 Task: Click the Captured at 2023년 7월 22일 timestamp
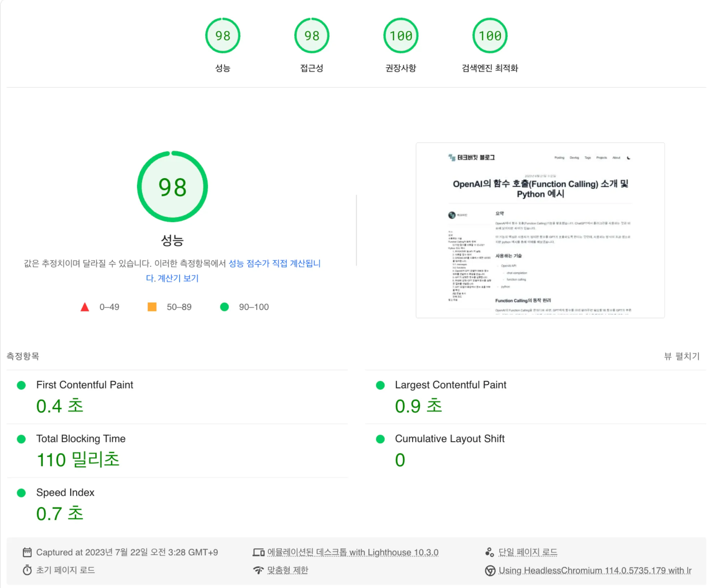(x=127, y=552)
